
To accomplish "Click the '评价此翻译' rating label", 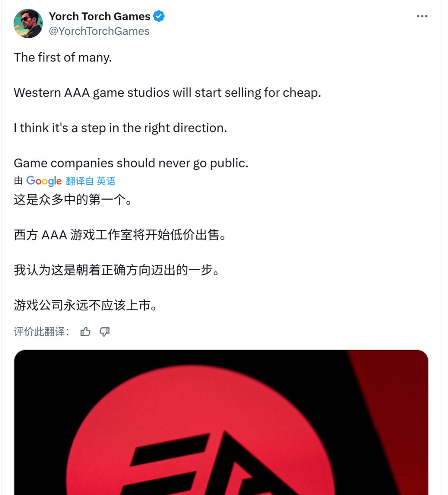I will click(x=40, y=332).
